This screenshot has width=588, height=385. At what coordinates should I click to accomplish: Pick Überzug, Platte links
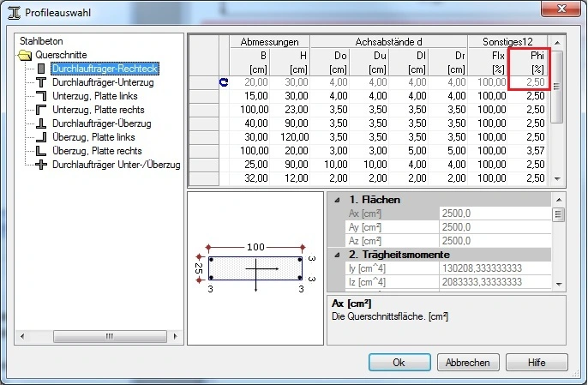pos(93,137)
